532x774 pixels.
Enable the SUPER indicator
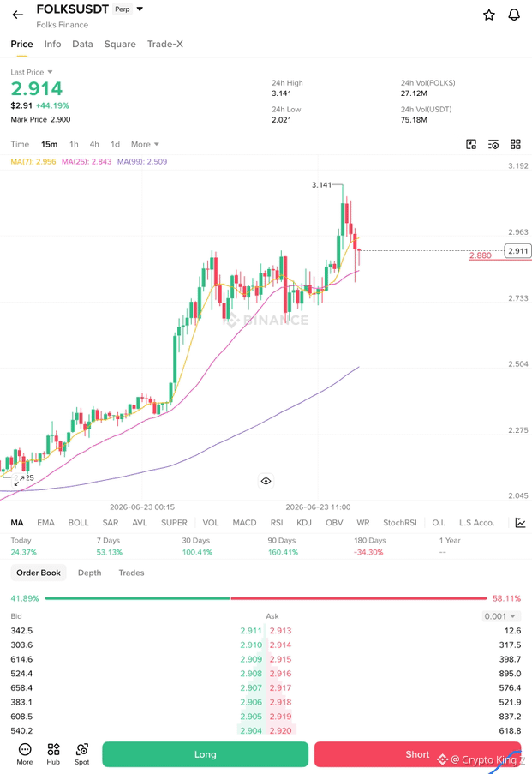pyautogui.click(x=174, y=523)
